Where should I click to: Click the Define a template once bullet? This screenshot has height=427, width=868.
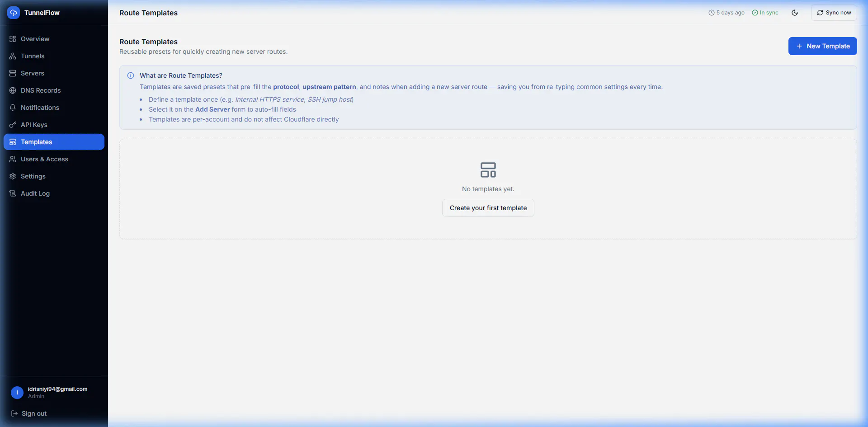click(x=251, y=99)
